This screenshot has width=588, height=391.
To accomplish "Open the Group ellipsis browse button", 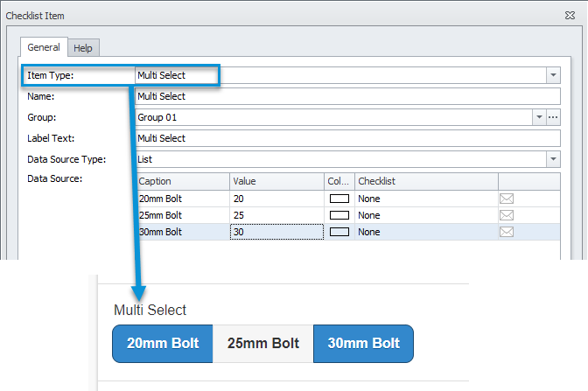I will coord(553,117).
